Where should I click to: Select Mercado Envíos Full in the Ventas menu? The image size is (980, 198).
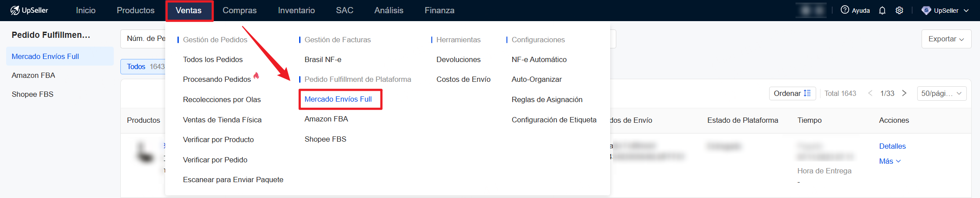coord(338,99)
